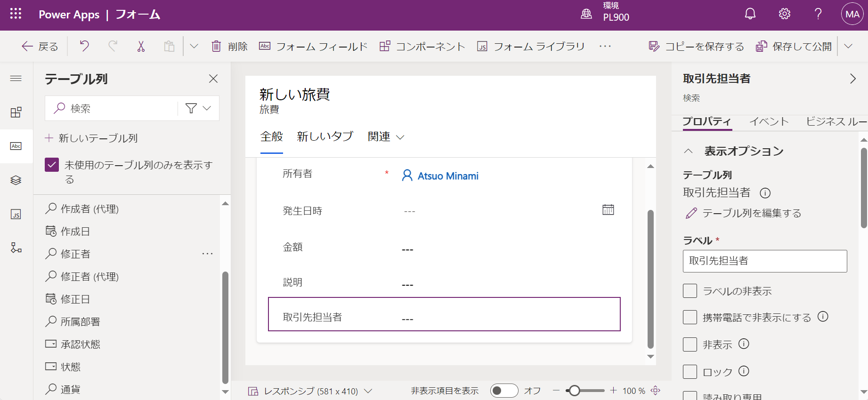This screenshot has height=400, width=868.
Task: Click the redo icon
Action: pos(113,46)
